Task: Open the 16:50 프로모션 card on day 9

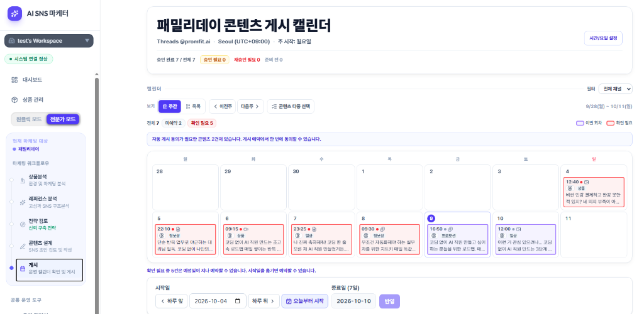Action: coord(458,239)
